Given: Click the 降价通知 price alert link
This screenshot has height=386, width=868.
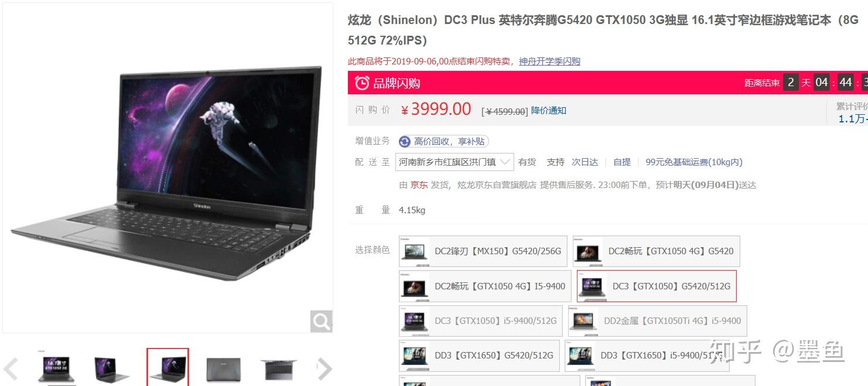Looking at the screenshot, I should [x=549, y=110].
